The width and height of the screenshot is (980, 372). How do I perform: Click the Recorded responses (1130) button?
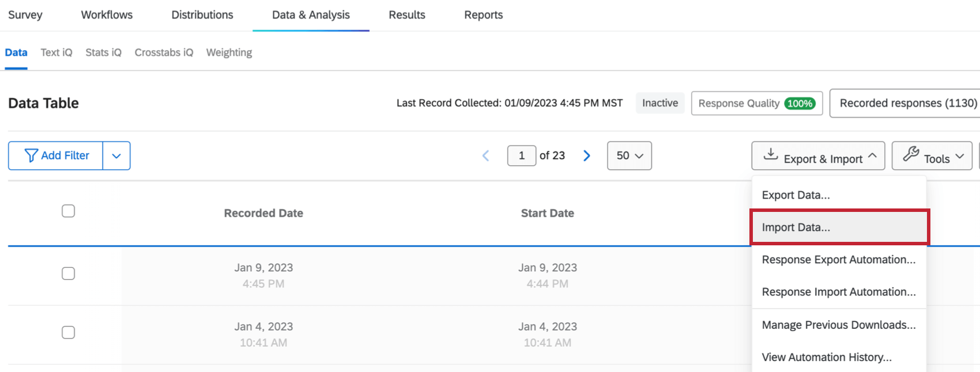pos(907,103)
